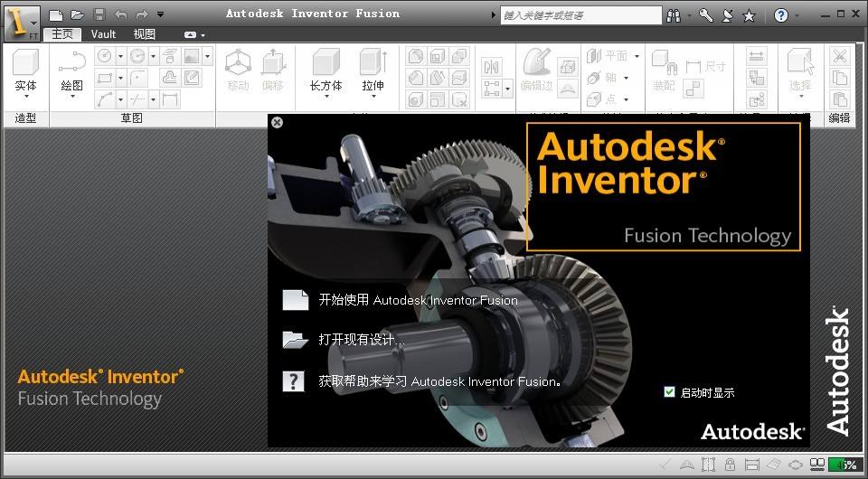Click the keyword search input field
This screenshot has width=868, height=479.
580,15
